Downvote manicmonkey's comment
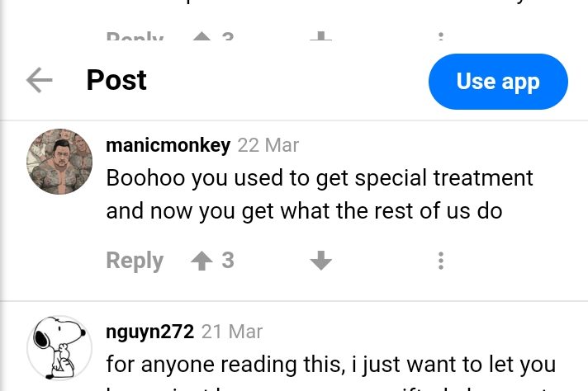Image resolution: width=588 pixels, height=391 pixels. 321,261
